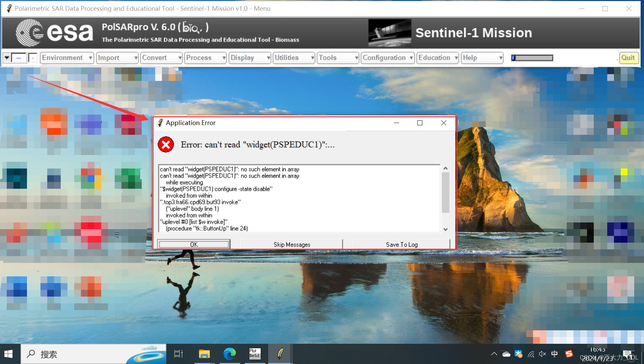644x364 pixels.
Task: Open the Configuration dropdown
Action: coord(385,58)
